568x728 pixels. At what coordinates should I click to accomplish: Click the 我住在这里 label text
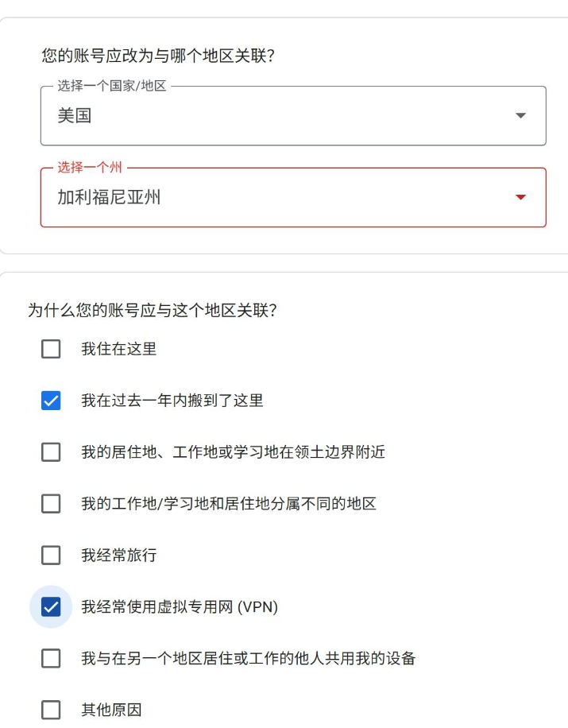(118, 349)
